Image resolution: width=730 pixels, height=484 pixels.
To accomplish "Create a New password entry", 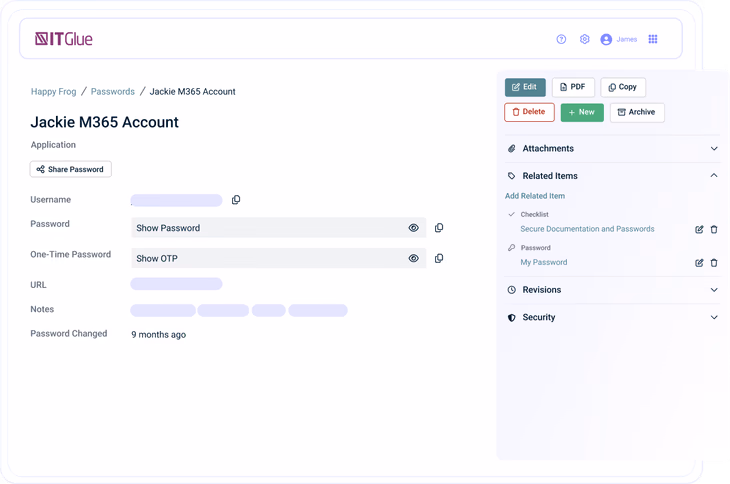I will click(582, 112).
